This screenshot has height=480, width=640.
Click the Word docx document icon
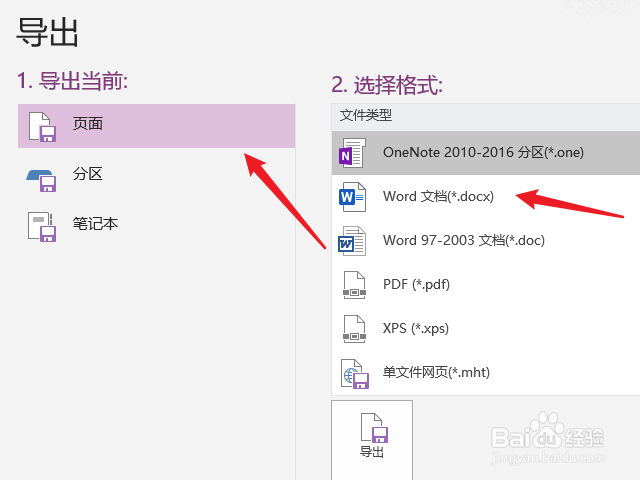click(352, 197)
